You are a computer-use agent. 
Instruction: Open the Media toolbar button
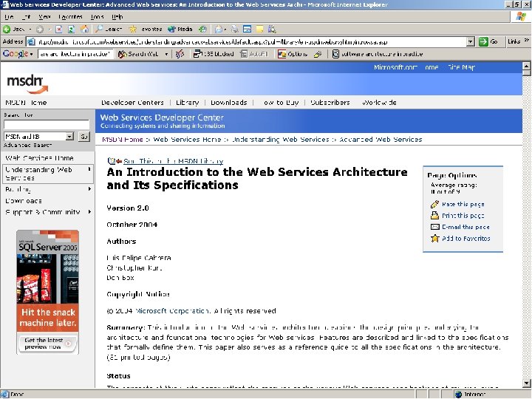click(x=180, y=29)
